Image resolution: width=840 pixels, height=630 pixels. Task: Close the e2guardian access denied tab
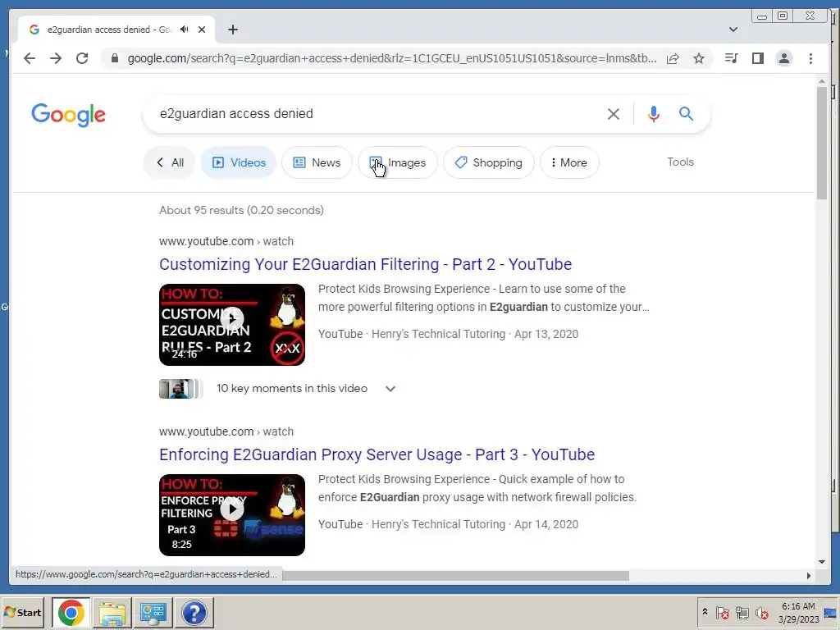(x=202, y=30)
